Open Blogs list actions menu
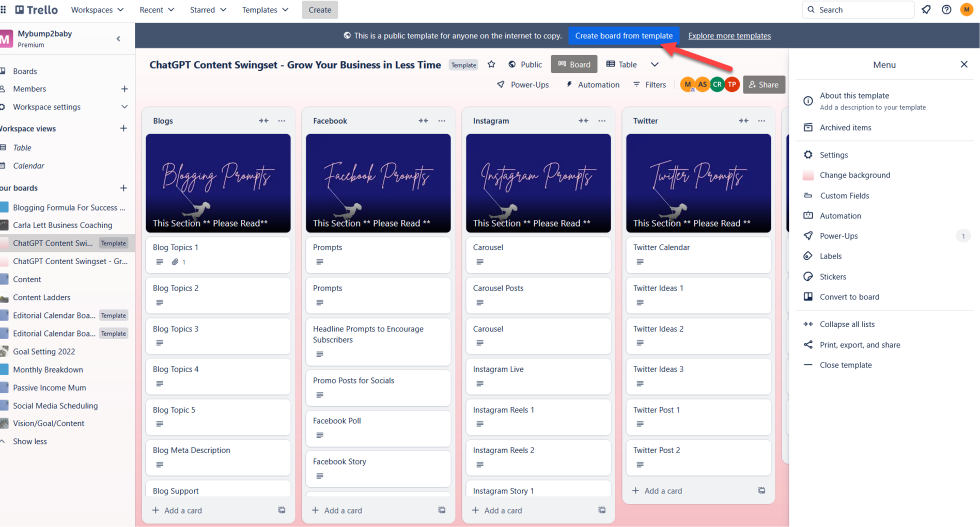Viewport: 980px width, 527px height. tap(282, 121)
